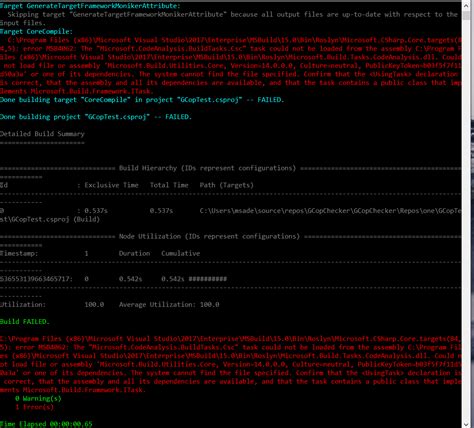The image size is (474, 428).
Task: Click the "Exclusive Time" column header
Action: (111, 185)
